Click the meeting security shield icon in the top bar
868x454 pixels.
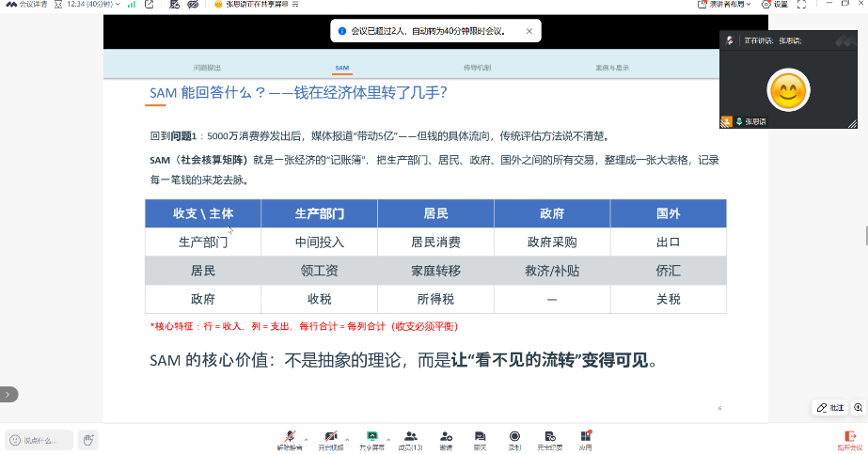pyautogui.click(x=174, y=5)
